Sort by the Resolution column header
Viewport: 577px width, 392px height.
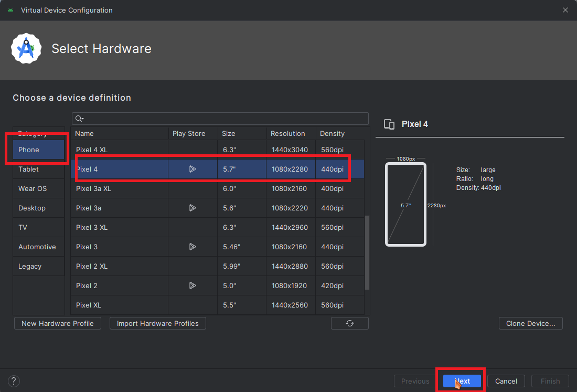pos(291,134)
